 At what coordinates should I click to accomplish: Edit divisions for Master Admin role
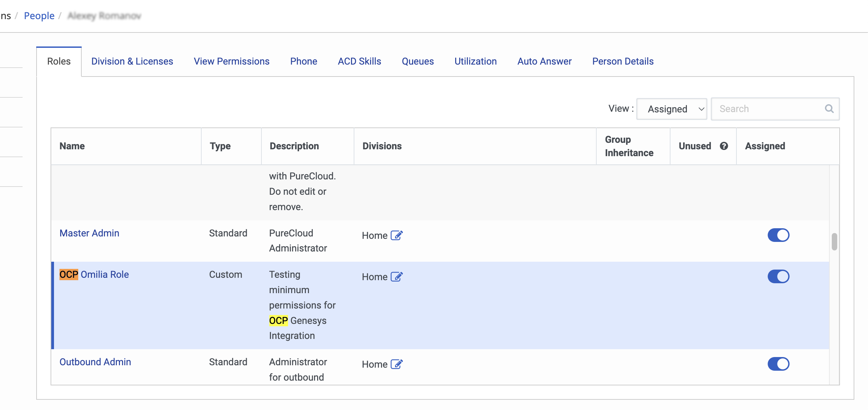click(x=396, y=235)
